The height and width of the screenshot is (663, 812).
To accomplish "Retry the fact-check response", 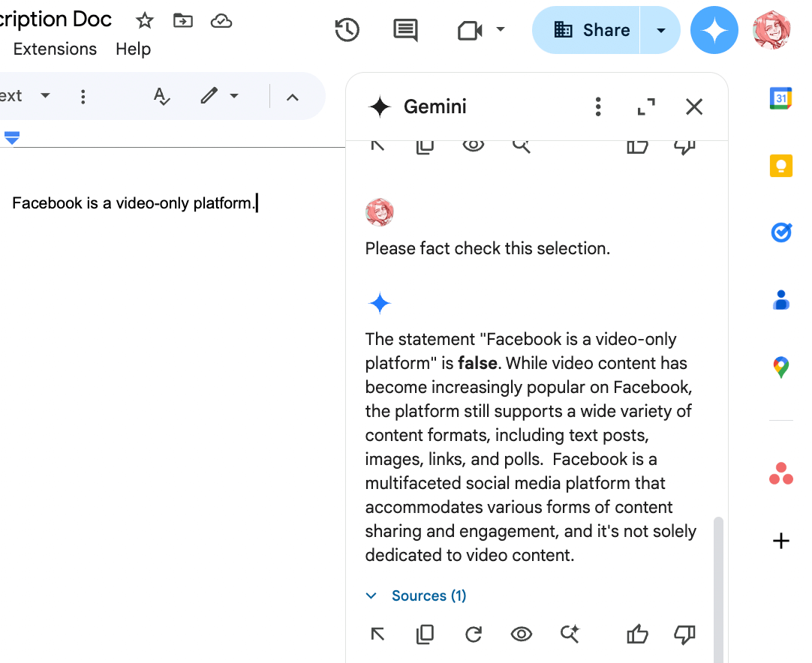I will coord(474,634).
